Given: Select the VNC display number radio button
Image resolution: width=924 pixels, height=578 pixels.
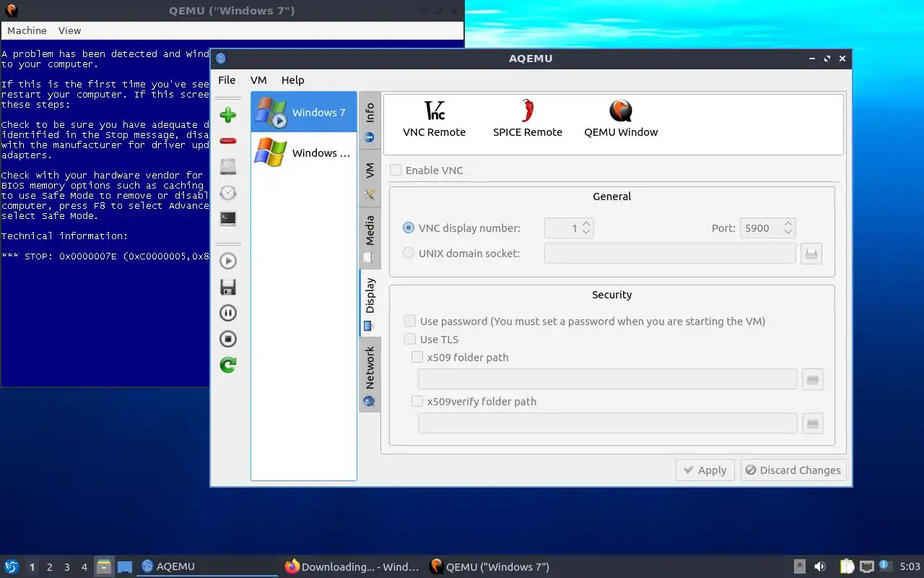Looking at the screenshot, I should tap(409, 228).
